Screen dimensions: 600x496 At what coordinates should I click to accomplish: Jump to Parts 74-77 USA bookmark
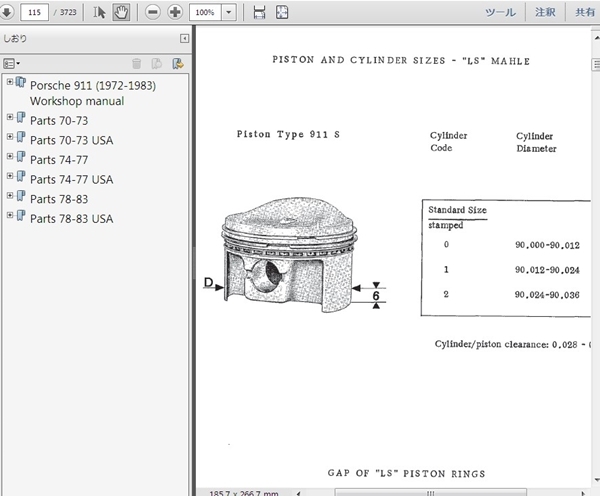pos(72,179)
